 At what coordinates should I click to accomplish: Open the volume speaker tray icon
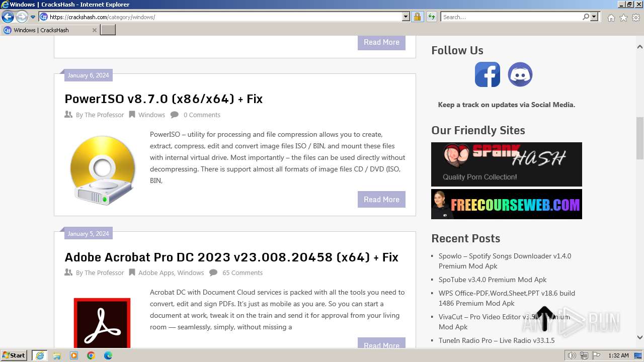click(x=572, y=355)
